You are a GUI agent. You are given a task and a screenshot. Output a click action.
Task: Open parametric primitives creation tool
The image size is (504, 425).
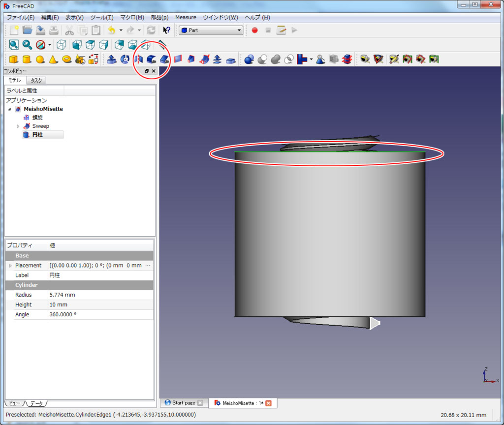point(80,59)
